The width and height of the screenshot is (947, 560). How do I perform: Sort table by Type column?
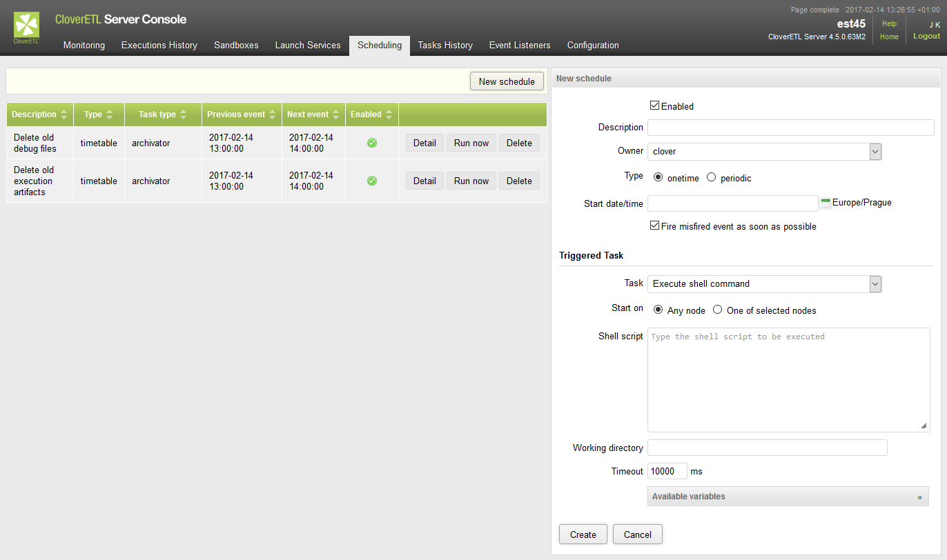[x=99, y=114]
